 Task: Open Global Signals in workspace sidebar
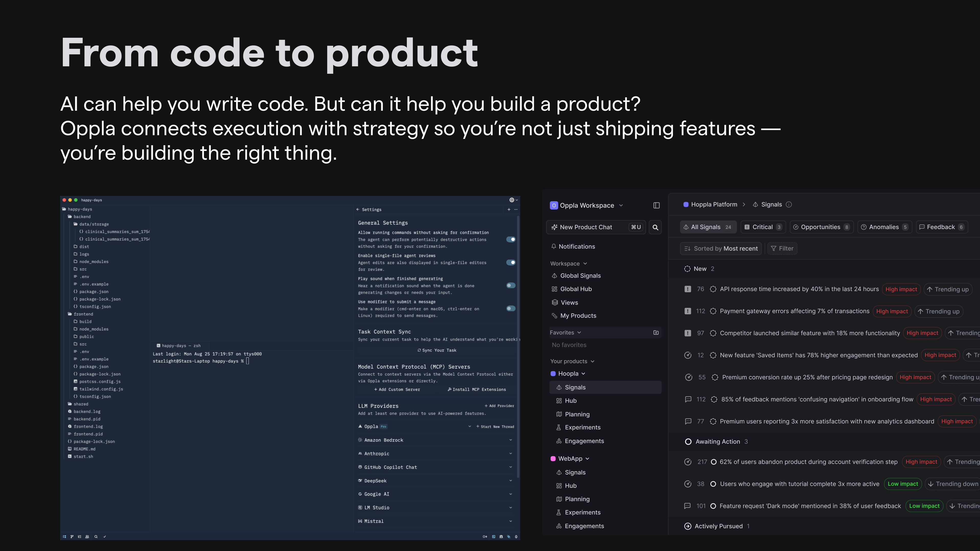(576, 276)
